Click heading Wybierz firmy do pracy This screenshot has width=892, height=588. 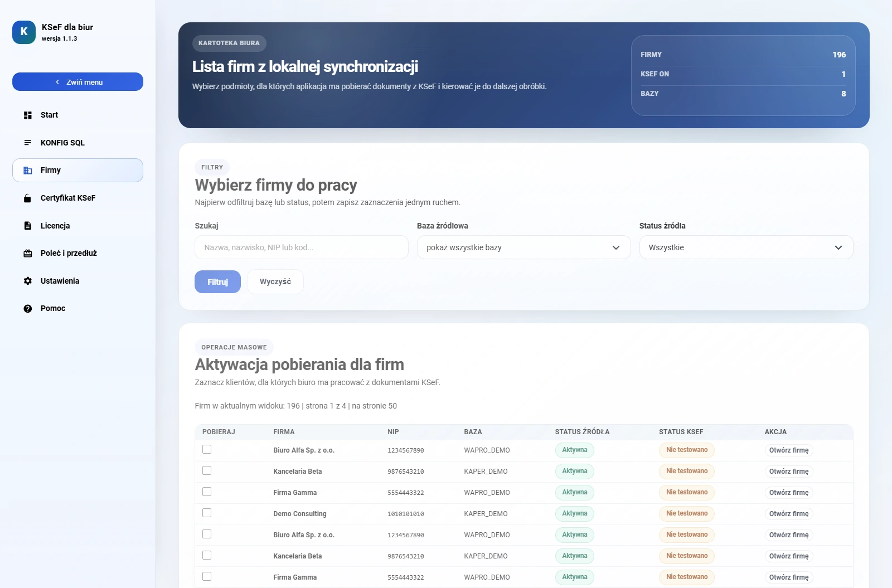[x=276, y=185]
